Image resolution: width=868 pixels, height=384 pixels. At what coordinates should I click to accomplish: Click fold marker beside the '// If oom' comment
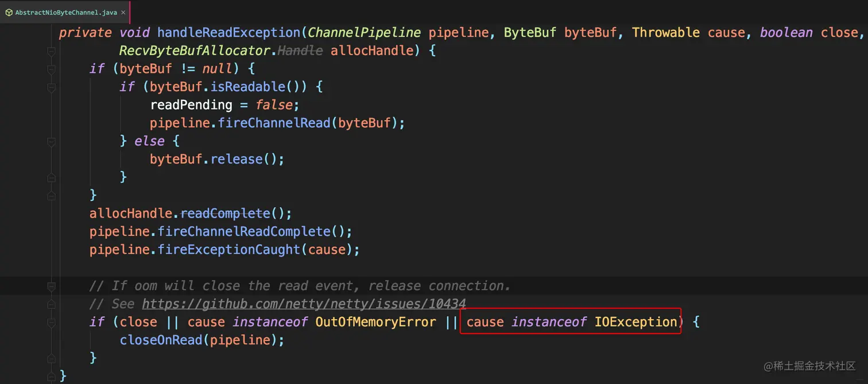point(51,286)
